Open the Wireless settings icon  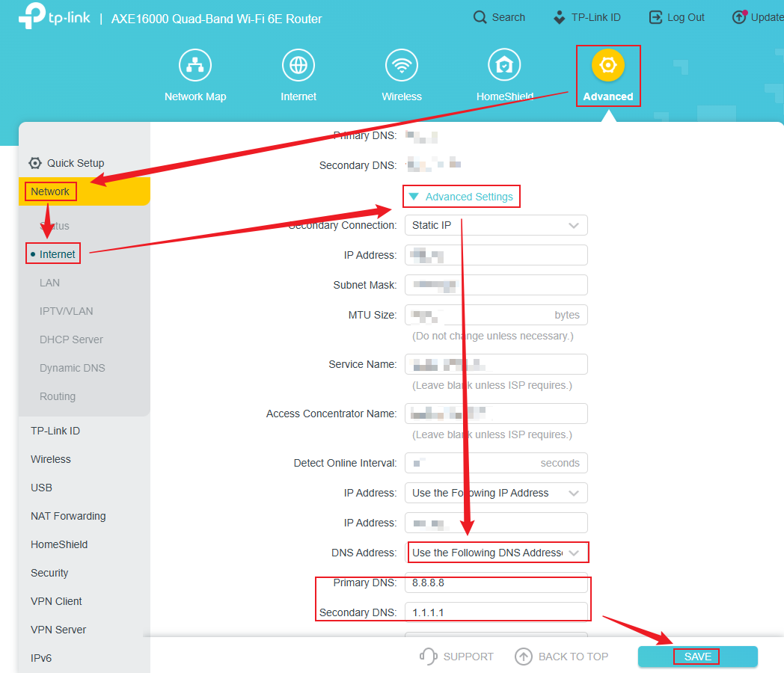tap(402, 65)
